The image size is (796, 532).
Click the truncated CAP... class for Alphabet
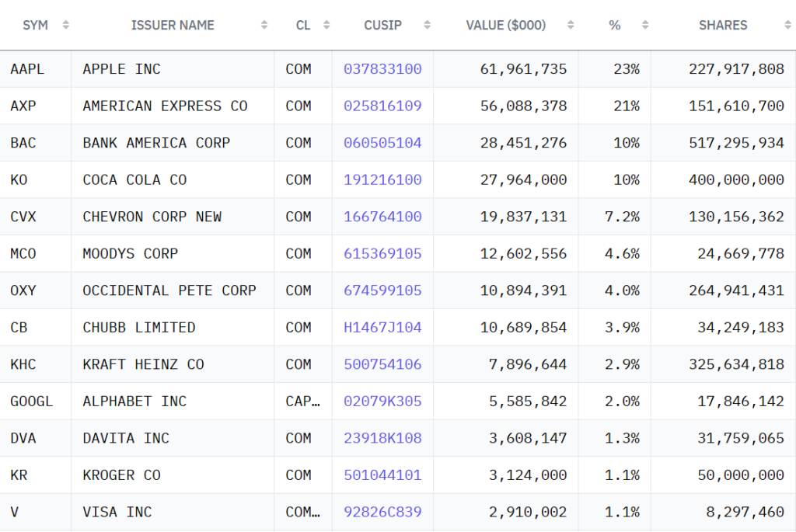point(302,402)
